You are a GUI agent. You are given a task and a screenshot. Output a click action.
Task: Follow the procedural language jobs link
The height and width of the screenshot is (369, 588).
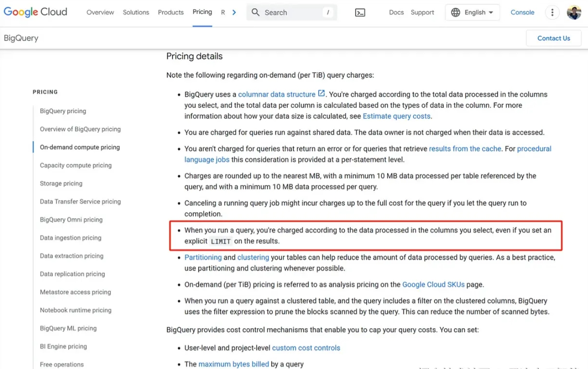(x=368, y=154)
